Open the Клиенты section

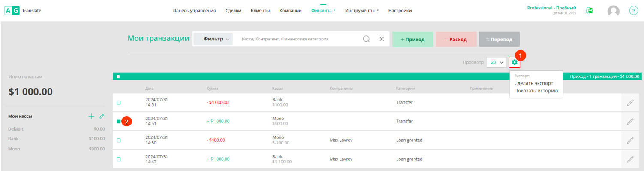(x=260, y=11)
